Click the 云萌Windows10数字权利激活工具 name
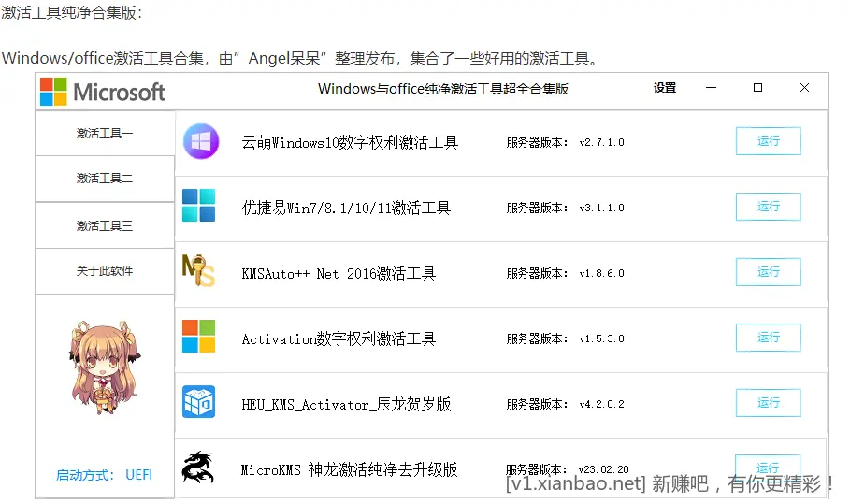This screenshot has height=504, width=850. click(350, 142)
